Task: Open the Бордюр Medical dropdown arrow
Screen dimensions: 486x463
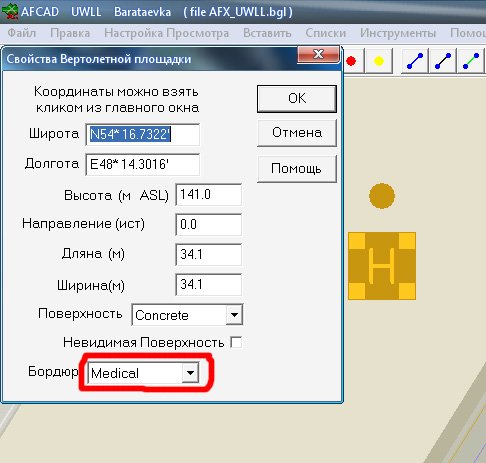Action: (x=190, y=373)
